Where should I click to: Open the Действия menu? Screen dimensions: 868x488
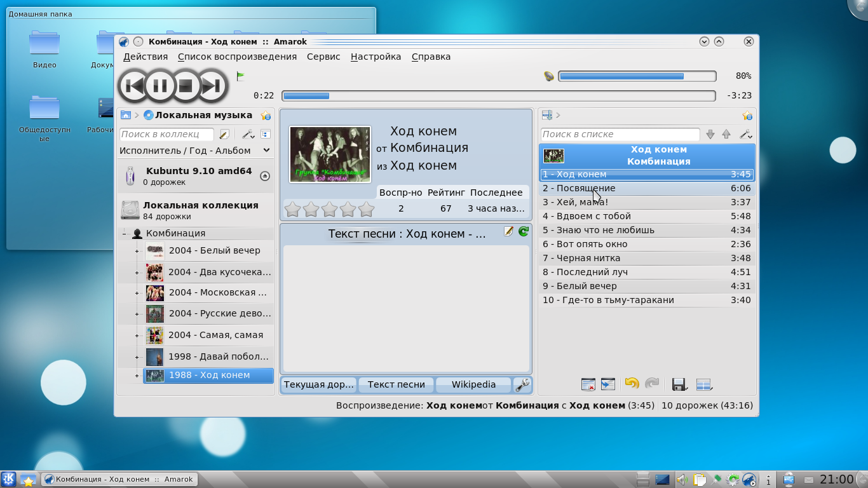tap(146, 57)
